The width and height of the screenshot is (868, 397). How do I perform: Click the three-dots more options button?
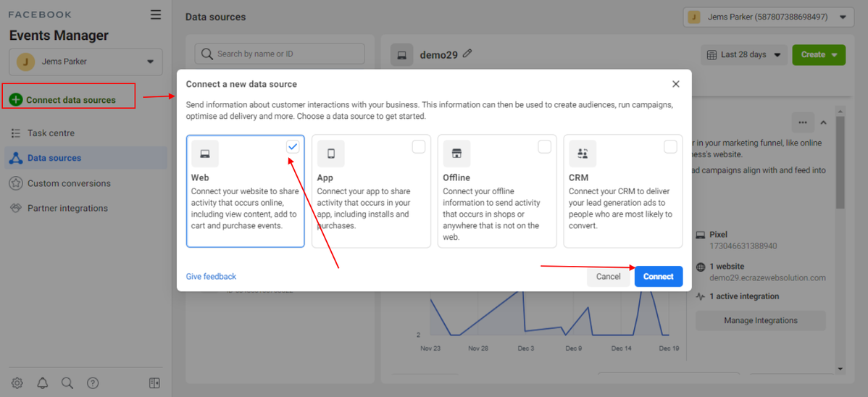point(801,122)
